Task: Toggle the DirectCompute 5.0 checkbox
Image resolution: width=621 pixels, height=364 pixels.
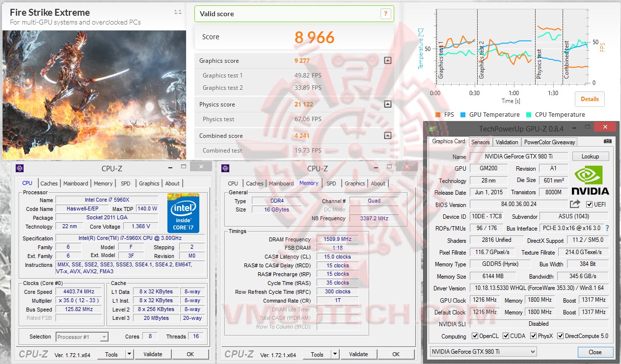Action: pos(561,336)
